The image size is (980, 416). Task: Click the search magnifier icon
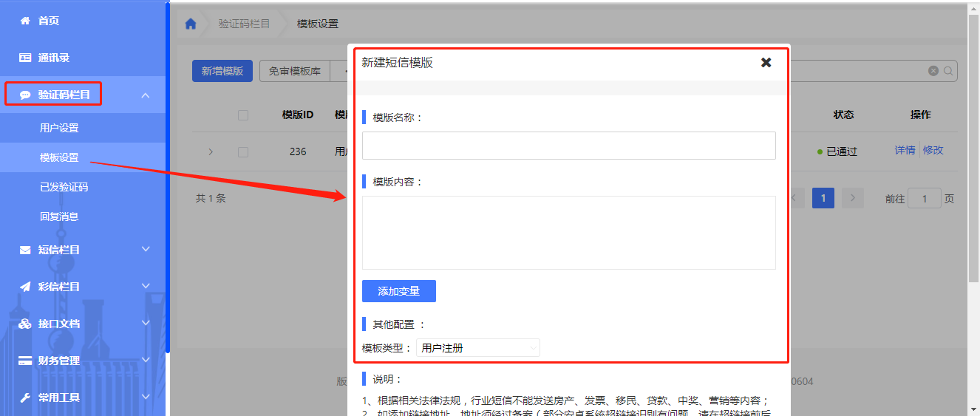(947, 71)
